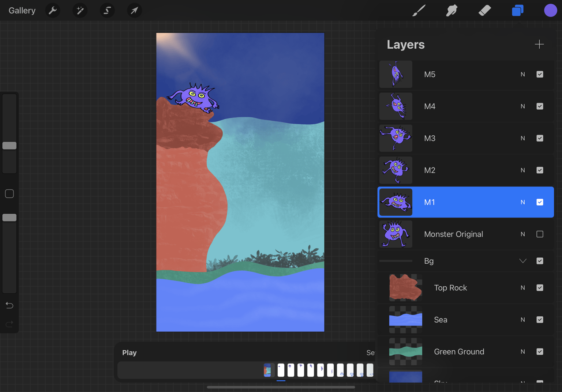Viewport: 562px width, 392px height.
Task: Hide the M5 layer
Action: [540, 74]
